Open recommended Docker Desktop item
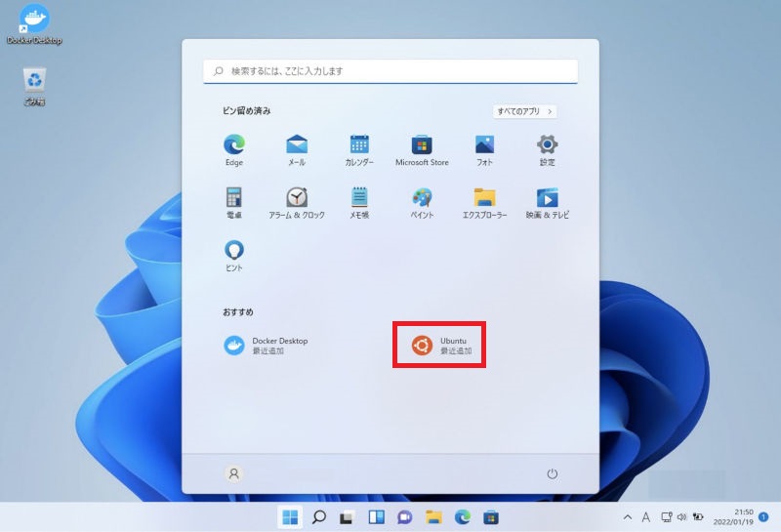 click(267, 346)
